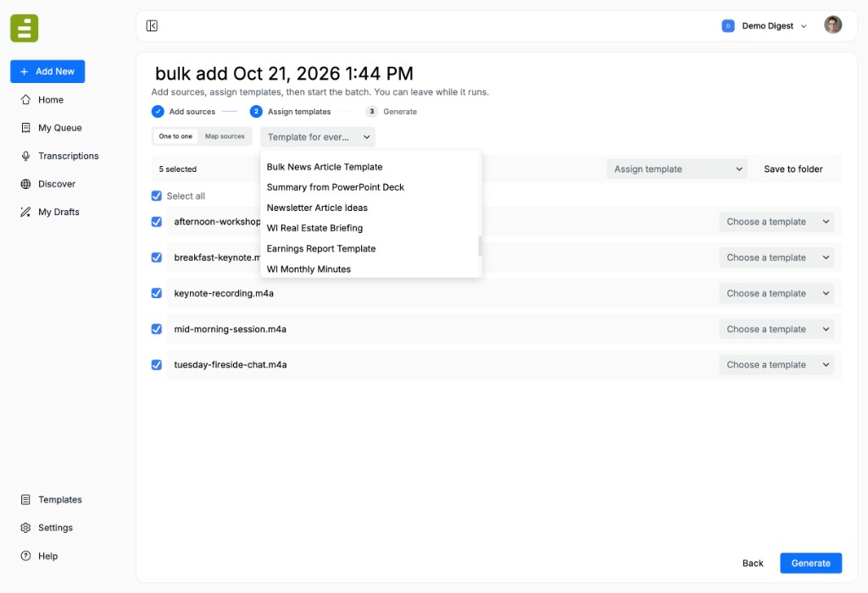Open the Demo Digest workspace switcher
This screenshot has width=868, height=593.
(765, 26)
